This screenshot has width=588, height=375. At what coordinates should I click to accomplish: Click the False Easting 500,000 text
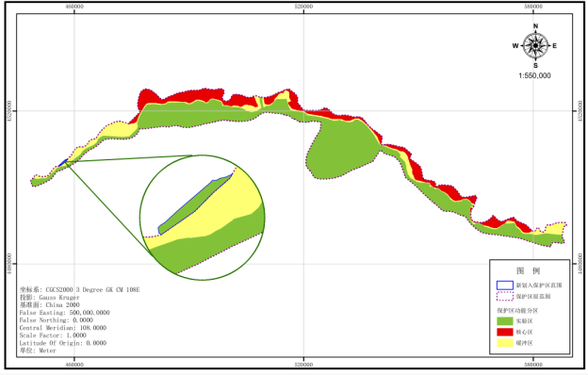click(64, 313)
